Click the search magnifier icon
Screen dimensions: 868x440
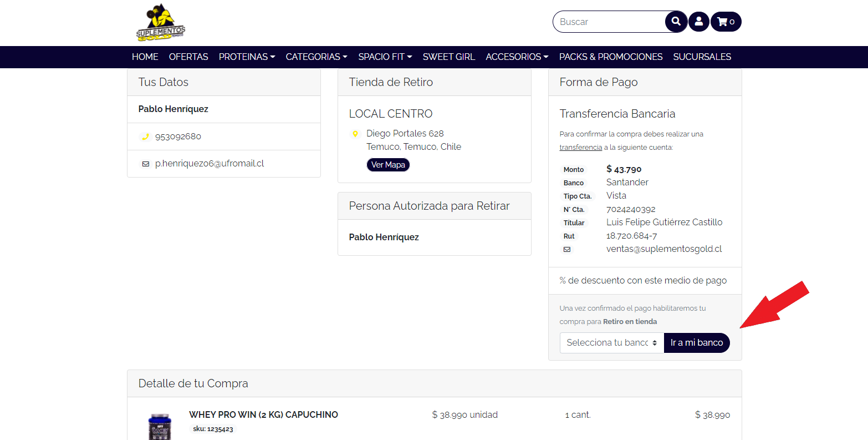coord(676,22)
